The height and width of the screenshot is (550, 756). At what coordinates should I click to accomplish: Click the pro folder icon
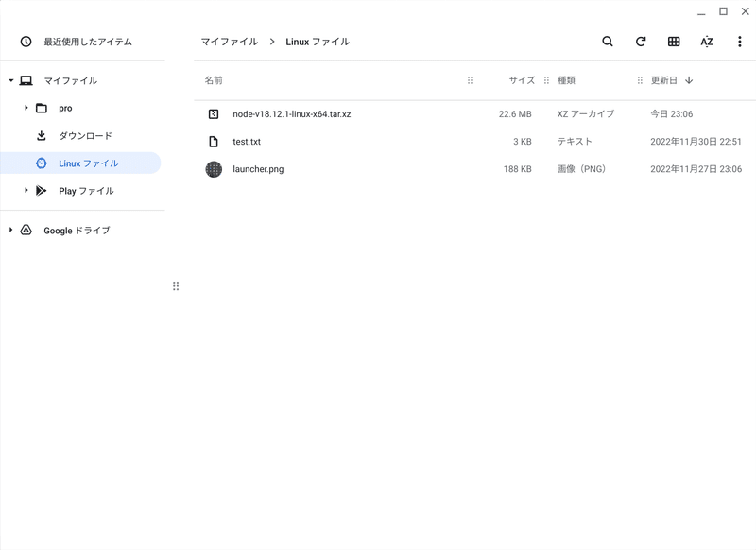click(42, 108)
